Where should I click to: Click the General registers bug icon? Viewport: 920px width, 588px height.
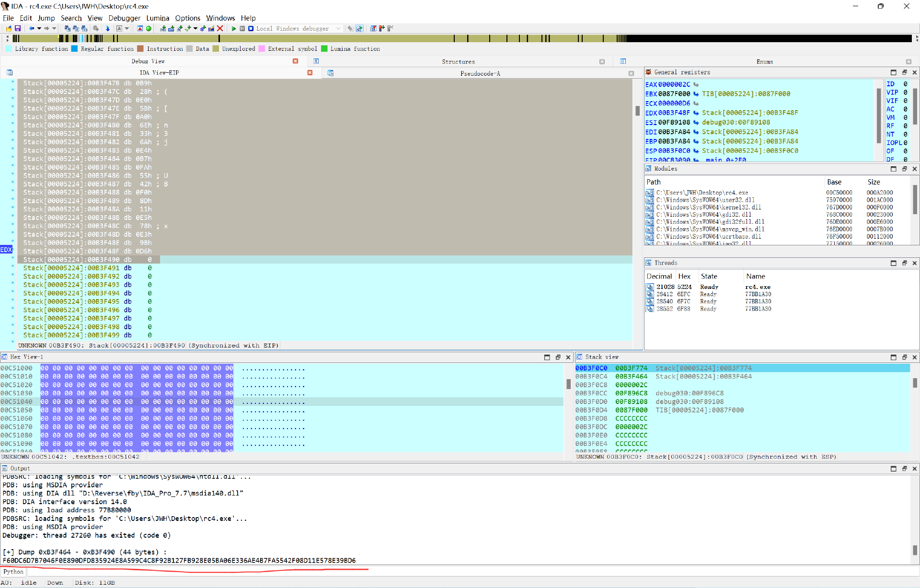point(649,72)
